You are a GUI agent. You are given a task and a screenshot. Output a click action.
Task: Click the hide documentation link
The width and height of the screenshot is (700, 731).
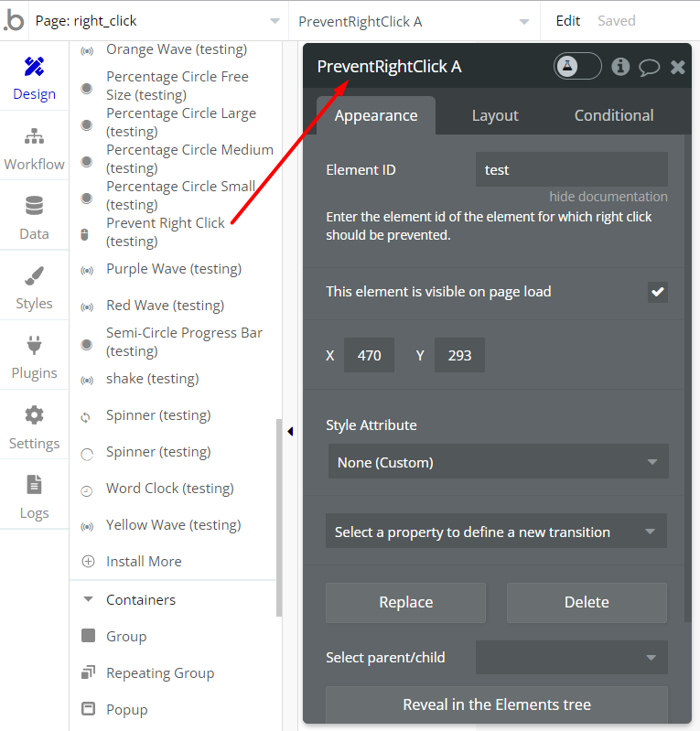click(x=608, y=197)
